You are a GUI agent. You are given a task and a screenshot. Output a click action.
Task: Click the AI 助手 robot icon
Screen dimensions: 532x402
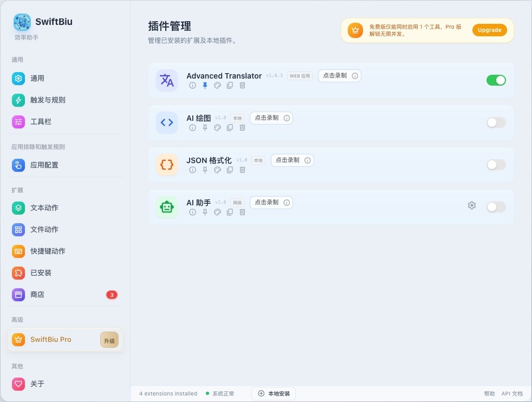(167, 207)
